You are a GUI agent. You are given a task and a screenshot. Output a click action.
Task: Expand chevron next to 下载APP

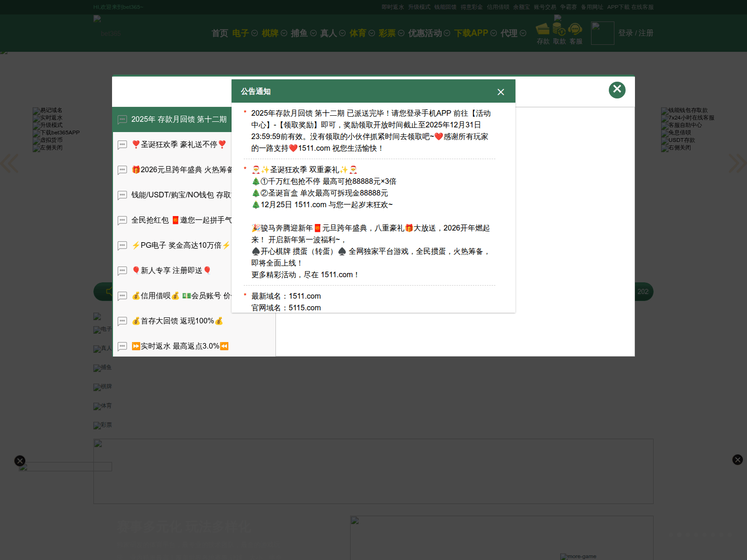pos(493,33)
